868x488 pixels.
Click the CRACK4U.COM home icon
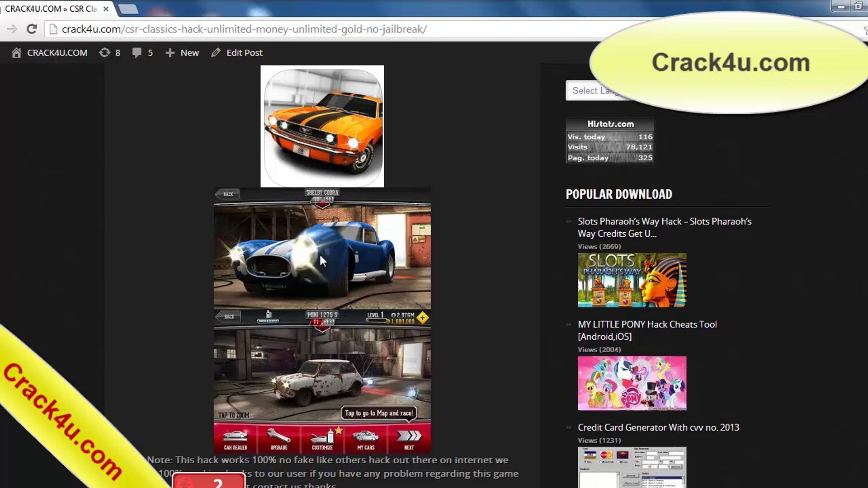(17, 53)
